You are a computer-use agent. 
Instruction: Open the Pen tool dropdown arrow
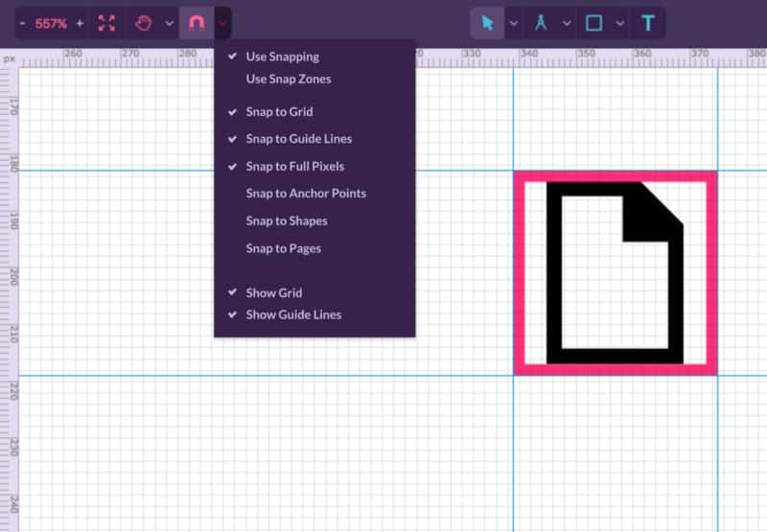tap(567, 23)
